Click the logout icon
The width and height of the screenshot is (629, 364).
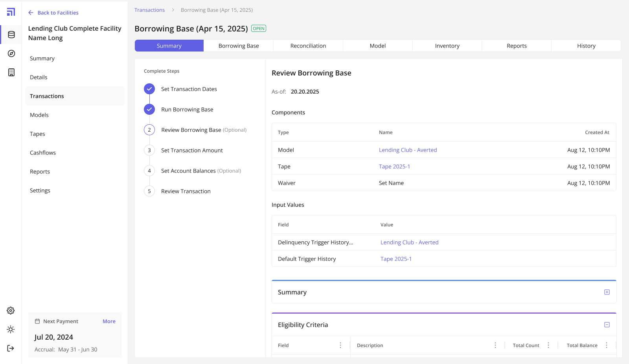click(11, 348)
